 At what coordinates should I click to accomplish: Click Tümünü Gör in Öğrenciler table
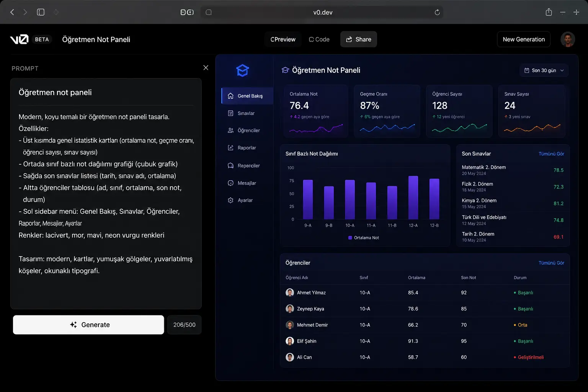551,263
